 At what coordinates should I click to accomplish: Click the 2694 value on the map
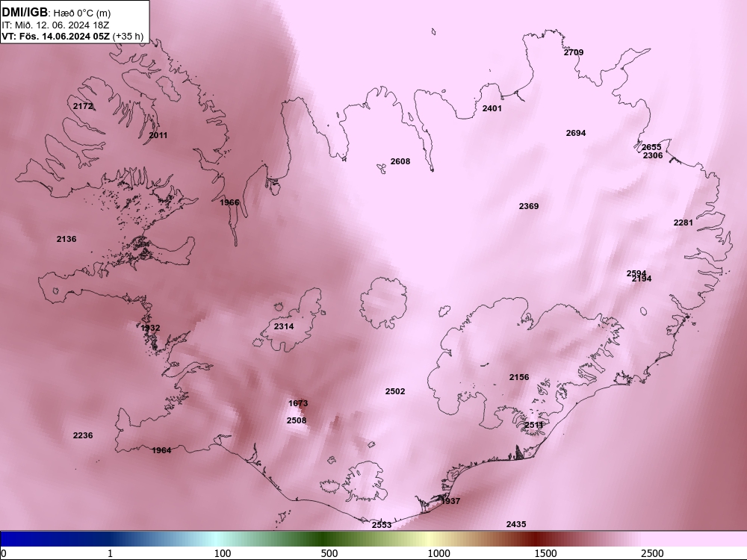tap(576, 133)
